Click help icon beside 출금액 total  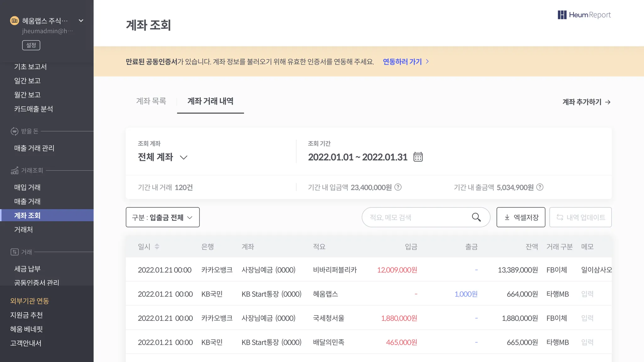(x=540, y=187)
